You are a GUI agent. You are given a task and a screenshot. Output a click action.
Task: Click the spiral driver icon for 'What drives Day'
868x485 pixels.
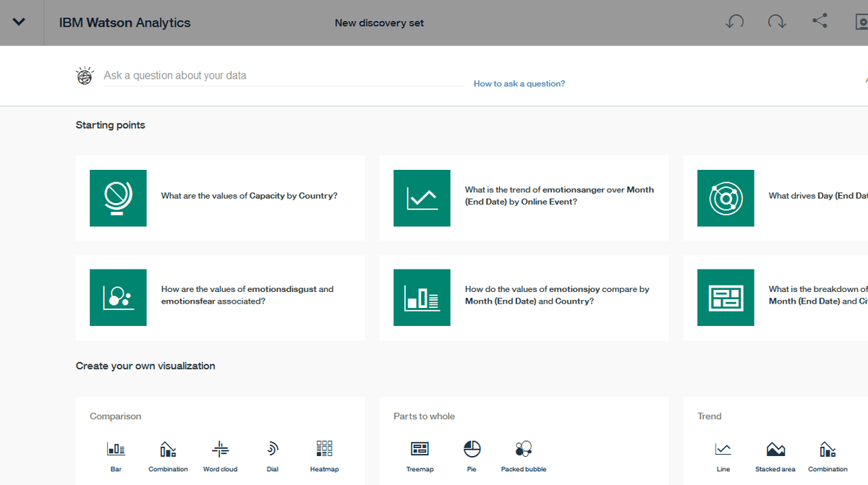[726, 198]
